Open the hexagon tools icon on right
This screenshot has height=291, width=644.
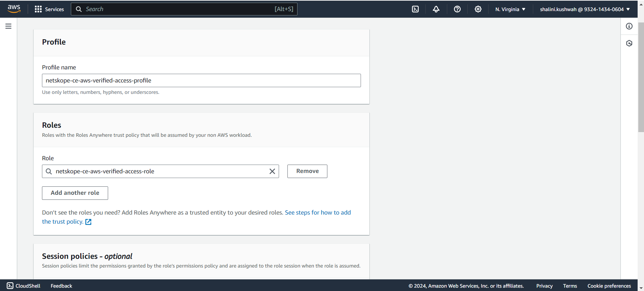tap(629, 43)
